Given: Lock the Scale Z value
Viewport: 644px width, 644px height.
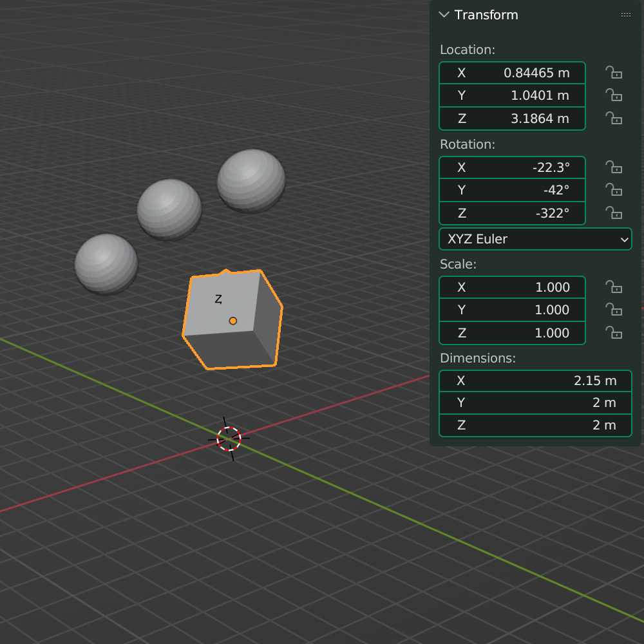Looking at the screenshot, I should pyautogui.click(x=614, y=333).
